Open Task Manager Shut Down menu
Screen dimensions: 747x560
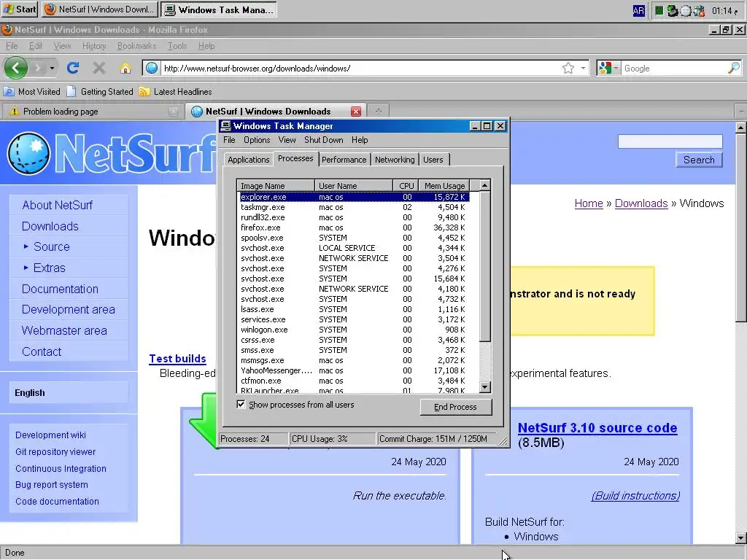[x=323, y=140]
